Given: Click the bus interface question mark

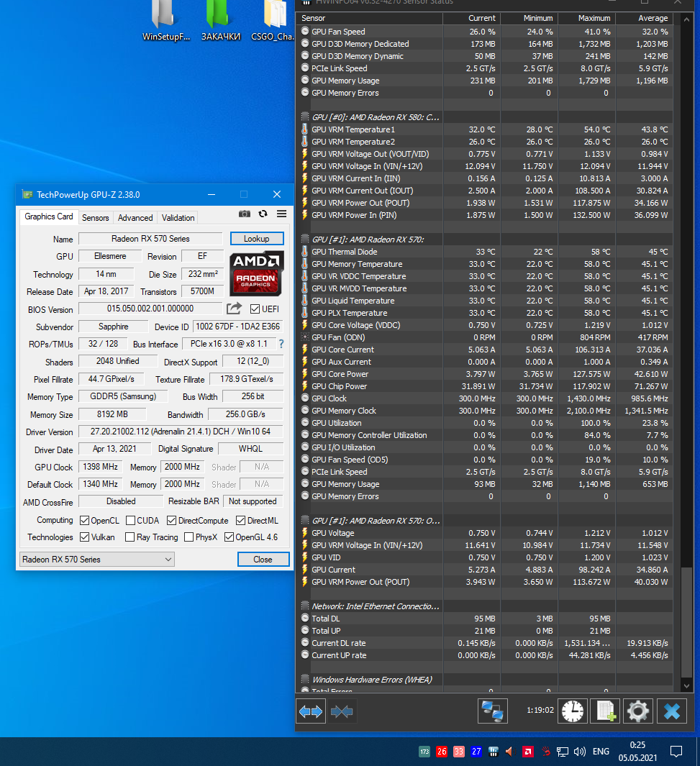Looking at the screenshot, I should (x=281, y=344).
